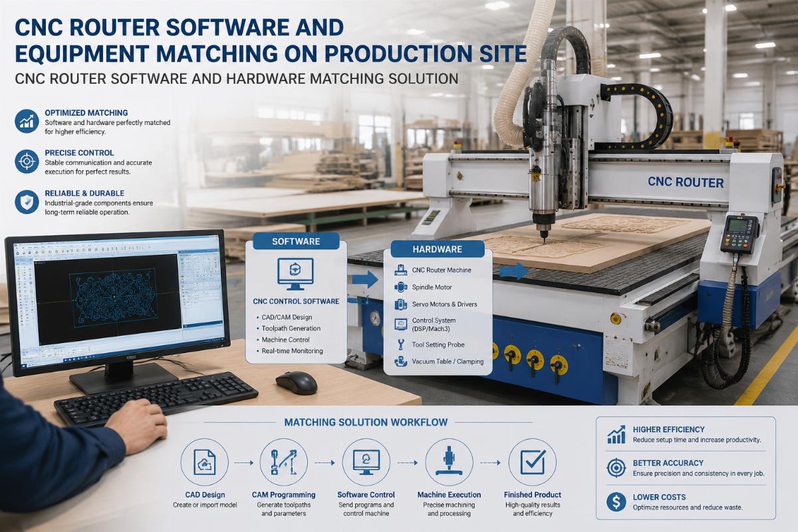Click the Tool Setting Probe icon

400,344
